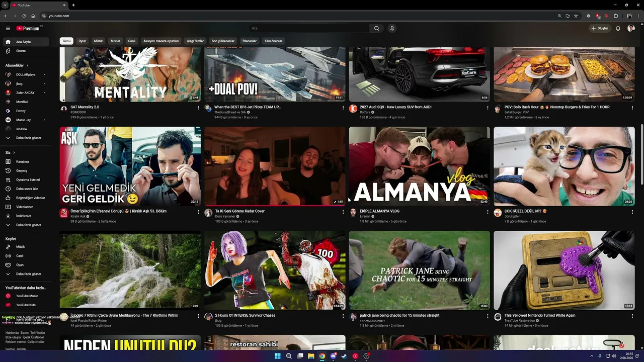Open Steam from the taskbar
The width and height of the screenshot is (644, 362).
344,356
